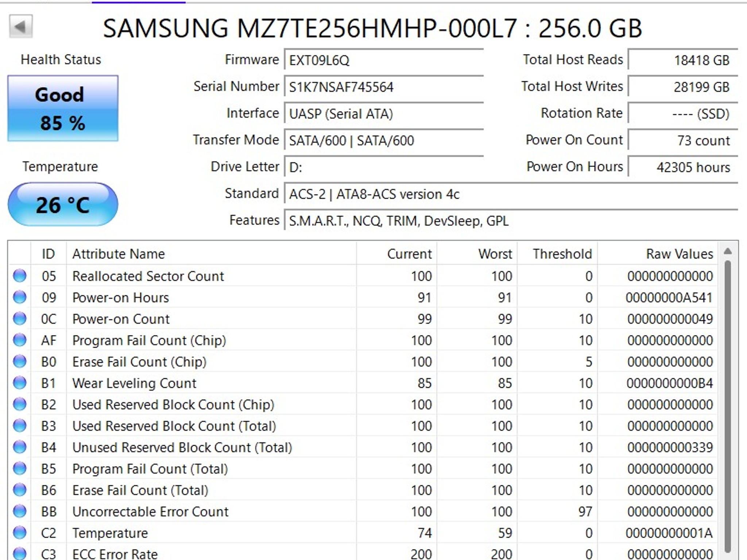Screen dimensions: 747x560
Task: Select the status dot for Program Fail Count (Chip)
Action: 20,340
